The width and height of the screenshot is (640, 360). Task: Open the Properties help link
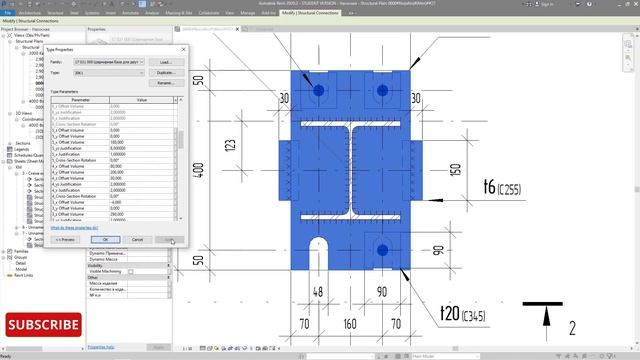click(101, 347)
